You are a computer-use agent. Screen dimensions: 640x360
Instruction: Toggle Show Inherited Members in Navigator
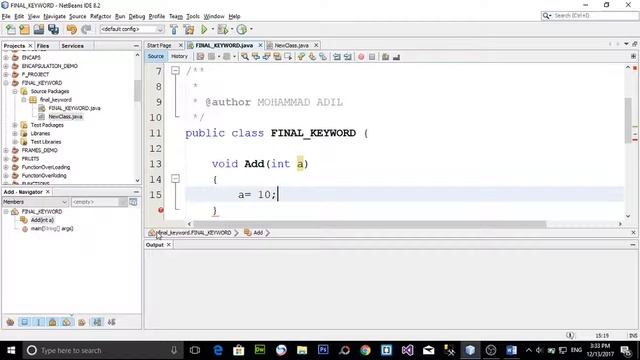click(10, 322)
